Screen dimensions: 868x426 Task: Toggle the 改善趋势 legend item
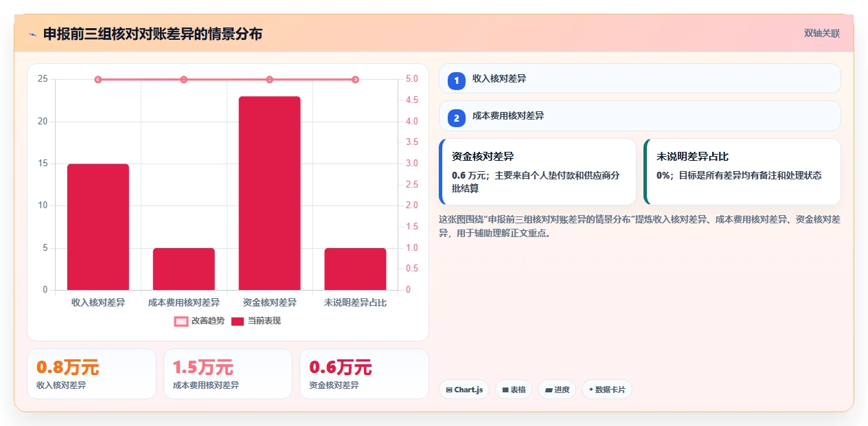(x=199, y=321)
